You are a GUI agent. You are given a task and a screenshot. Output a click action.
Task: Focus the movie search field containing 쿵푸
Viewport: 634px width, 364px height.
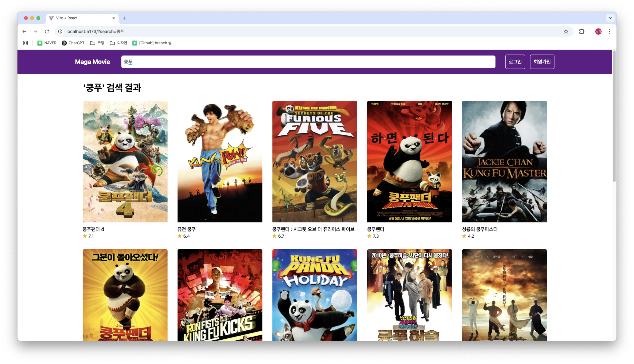point(308,62)
